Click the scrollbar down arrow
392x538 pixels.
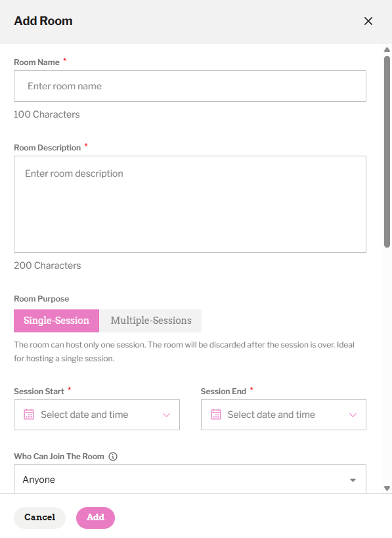(387, 488)
